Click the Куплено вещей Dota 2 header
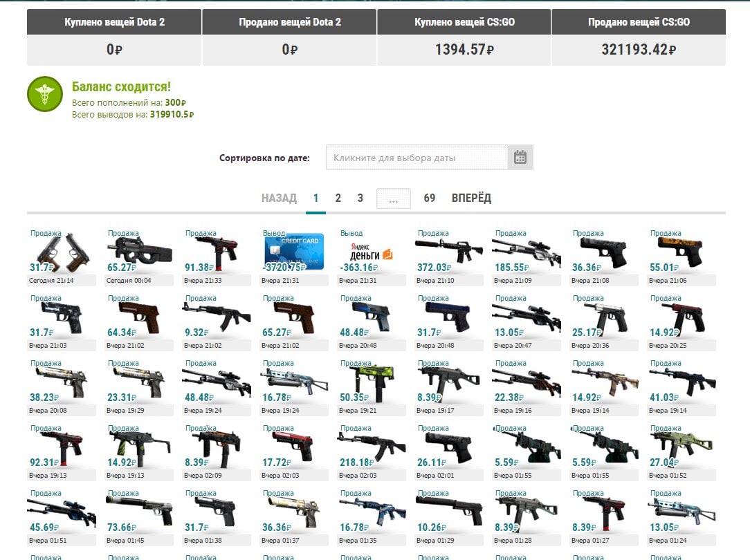750x560 pixels. [114, 22]
